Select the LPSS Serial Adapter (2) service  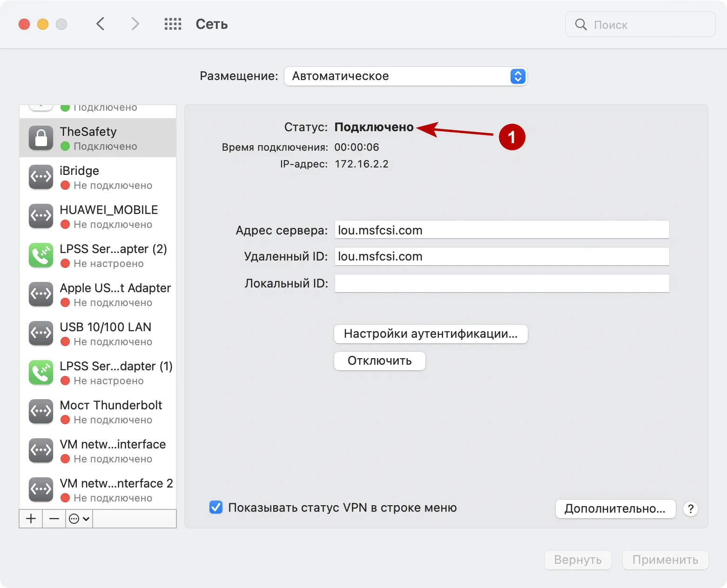98,255
